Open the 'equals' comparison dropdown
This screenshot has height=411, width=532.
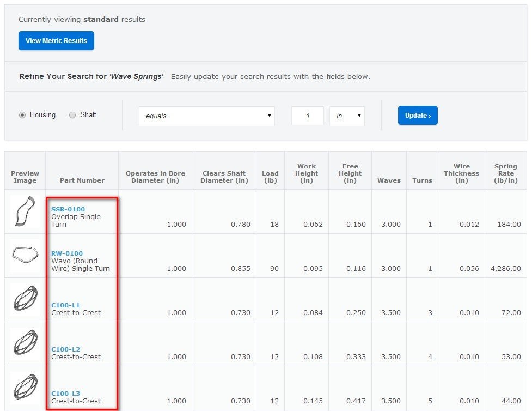(x=206, y=116)
